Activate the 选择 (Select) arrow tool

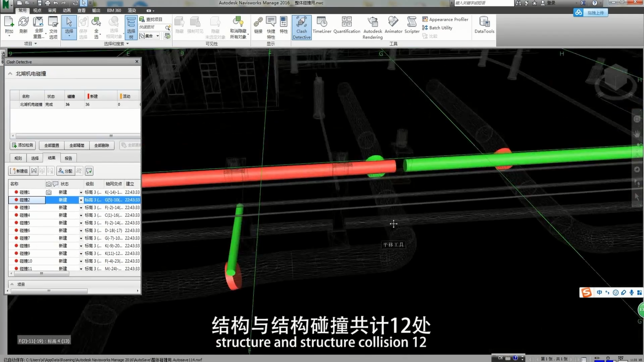69,27
